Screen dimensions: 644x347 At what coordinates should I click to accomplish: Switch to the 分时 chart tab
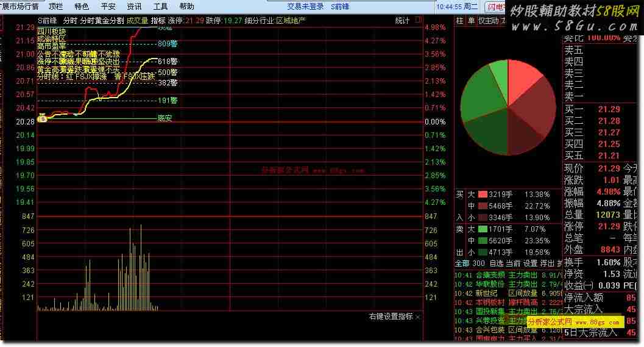point(70,21)
